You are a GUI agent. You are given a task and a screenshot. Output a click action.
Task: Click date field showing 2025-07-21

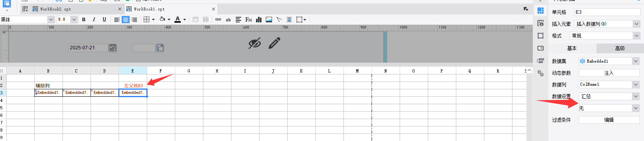coord(88,48)
